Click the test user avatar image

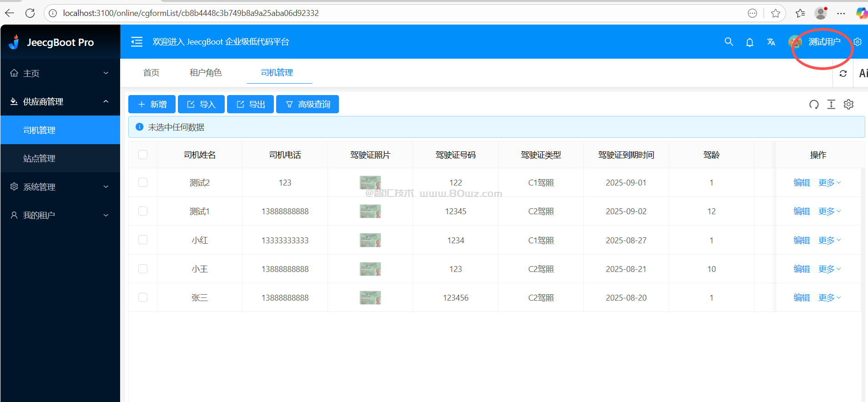[795, 42]
